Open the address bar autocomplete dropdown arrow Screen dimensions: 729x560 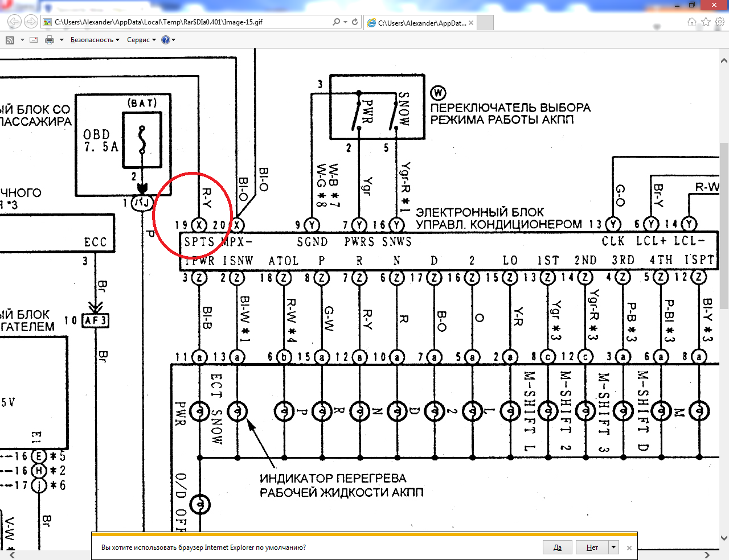[345, 22]
